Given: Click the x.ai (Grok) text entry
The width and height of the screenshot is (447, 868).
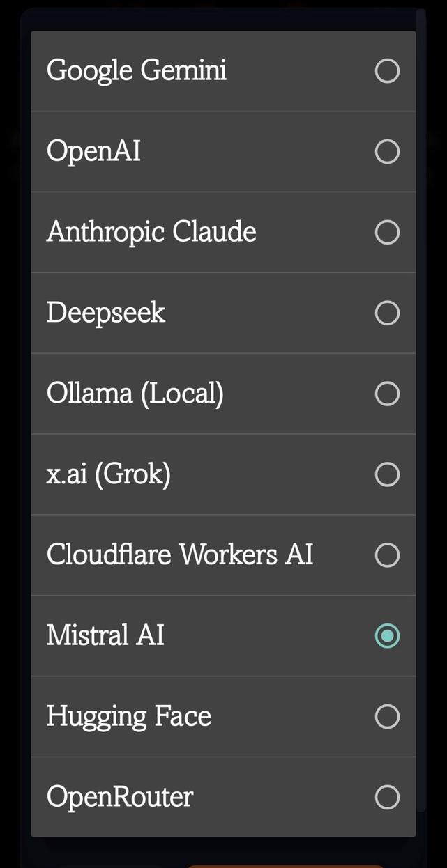Looking at the screenshot, I should point(109,474).
